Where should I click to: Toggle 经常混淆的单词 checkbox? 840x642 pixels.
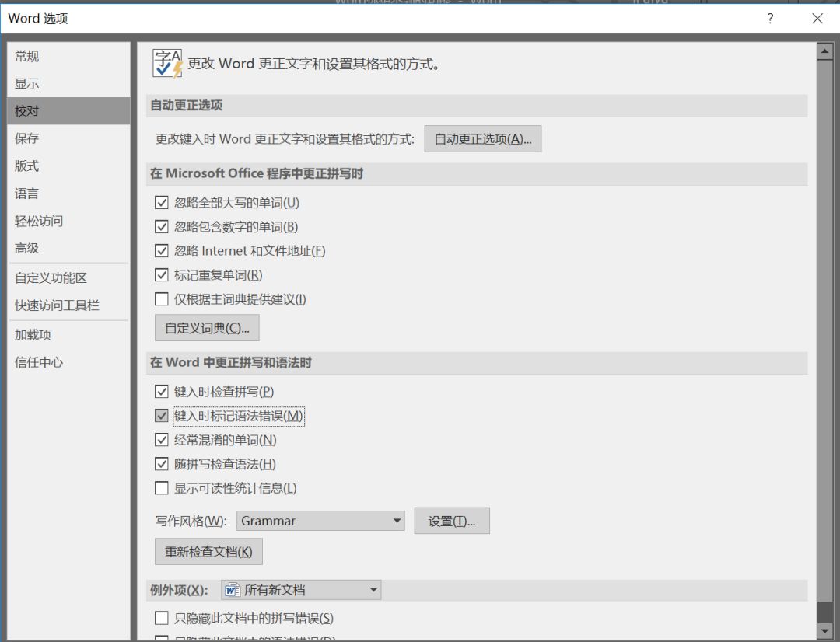pyautogui.click(x=161, y=440)
